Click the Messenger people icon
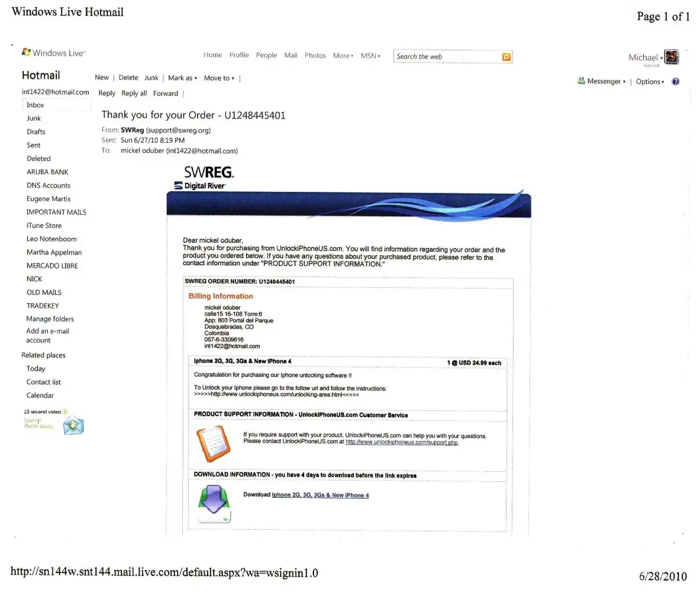The image size is (700, 592). coord(581,81)
